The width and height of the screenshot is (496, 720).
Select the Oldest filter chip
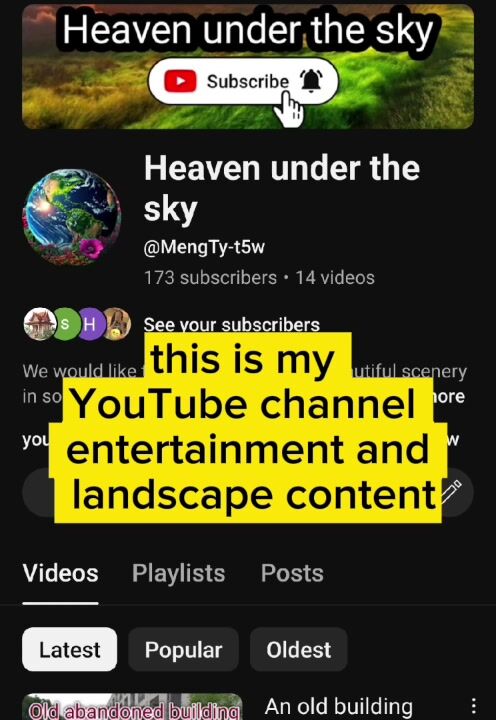point(299,649)
